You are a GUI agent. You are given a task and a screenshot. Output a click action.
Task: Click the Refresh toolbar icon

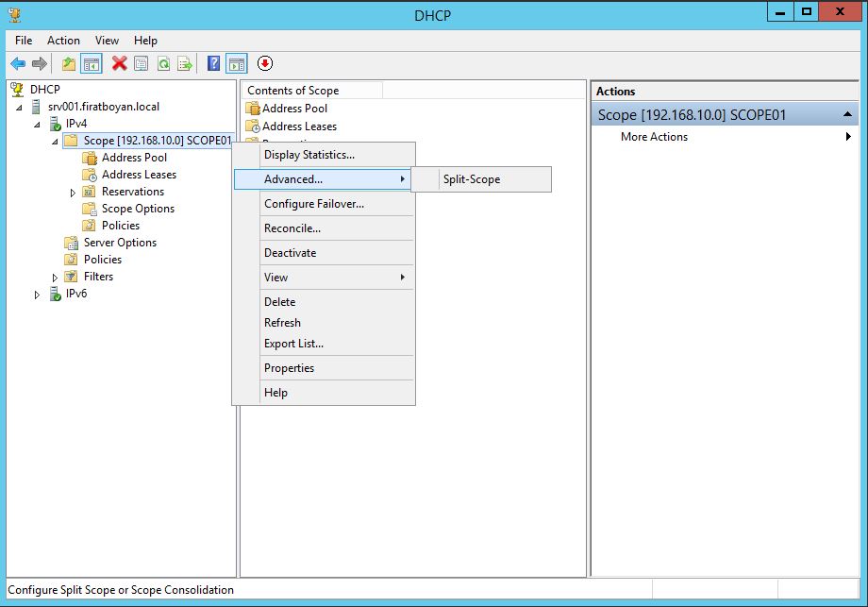[x=163, y=63]
